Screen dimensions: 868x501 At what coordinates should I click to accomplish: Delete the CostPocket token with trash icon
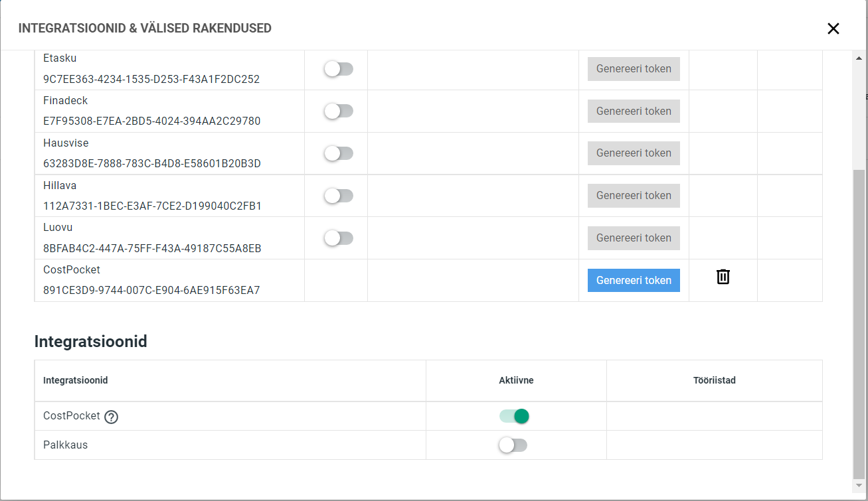(x=723, y=277)
